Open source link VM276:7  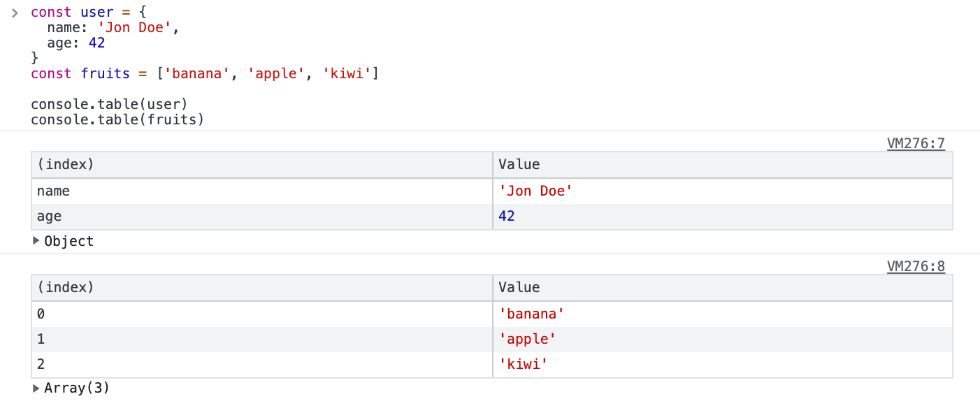[x=916, y=143]
